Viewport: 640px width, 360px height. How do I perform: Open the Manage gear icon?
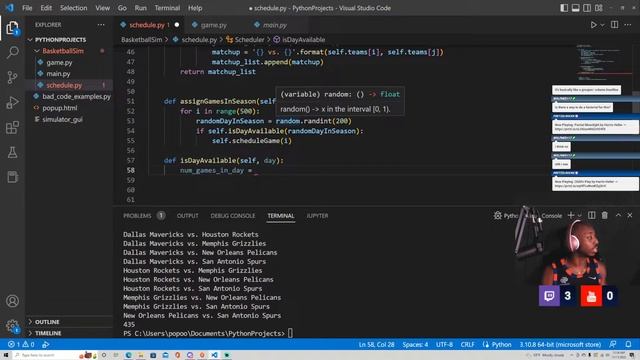(x=13, y=326)
